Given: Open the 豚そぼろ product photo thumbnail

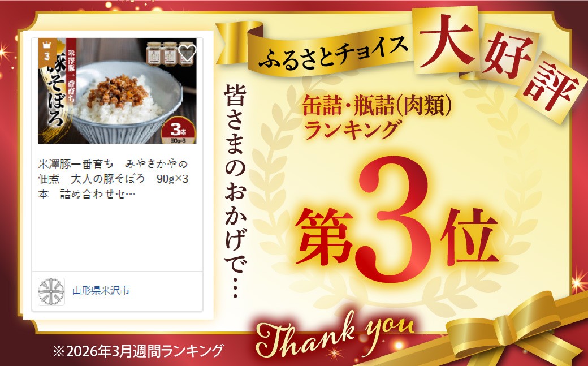Looking at the screenshot, I should [x=118, y=91].
